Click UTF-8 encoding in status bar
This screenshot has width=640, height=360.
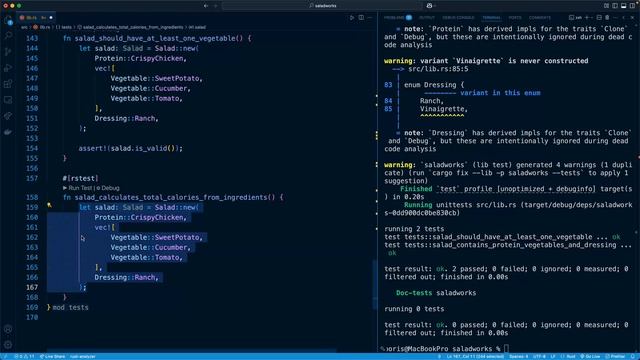point(539,356)
